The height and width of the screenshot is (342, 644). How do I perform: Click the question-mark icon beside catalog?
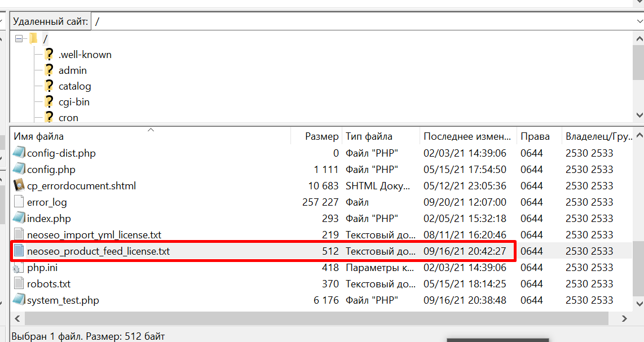(49, 86)
